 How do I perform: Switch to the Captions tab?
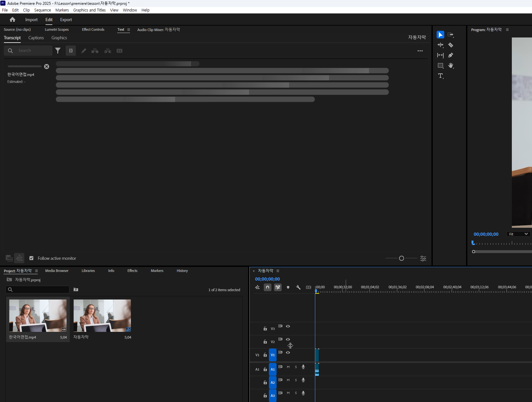point(36,38)
